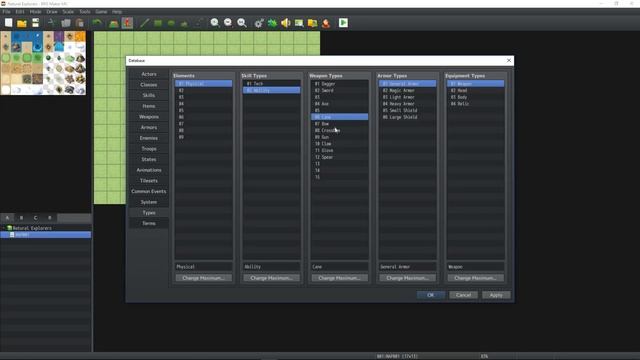The image size is (640, 360).
Task: Open the Character Generator icon
Action: coord(326,23)
